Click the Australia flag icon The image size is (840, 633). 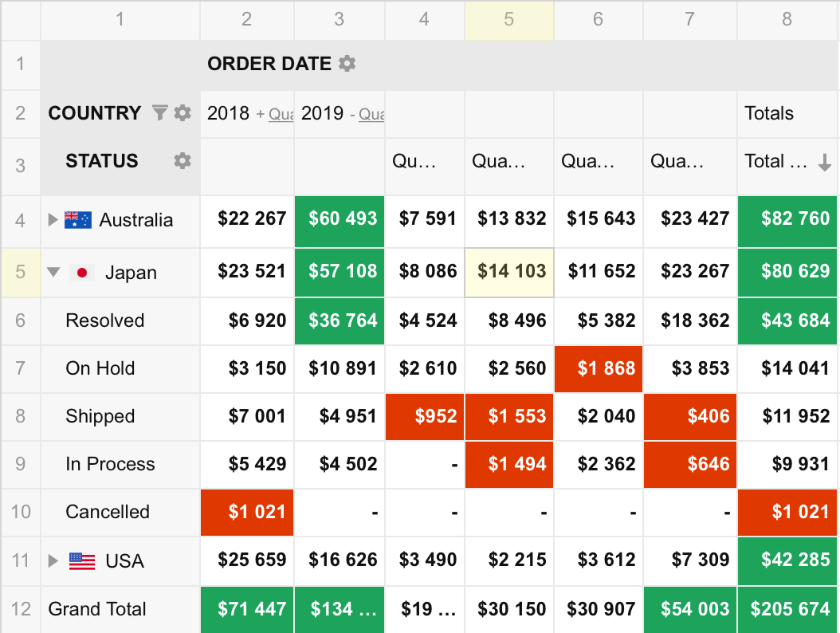click(76, 220)
